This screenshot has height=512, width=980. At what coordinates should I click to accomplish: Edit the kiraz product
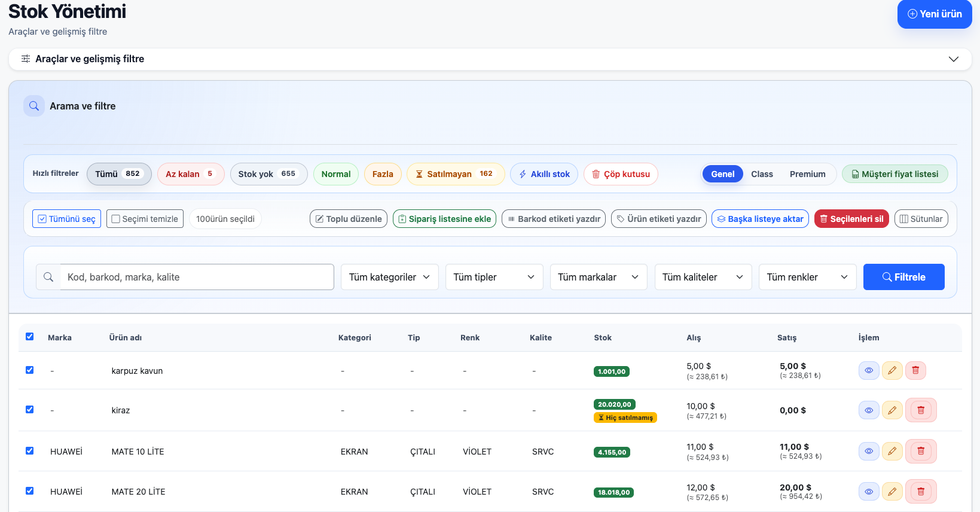coord(892,410)
